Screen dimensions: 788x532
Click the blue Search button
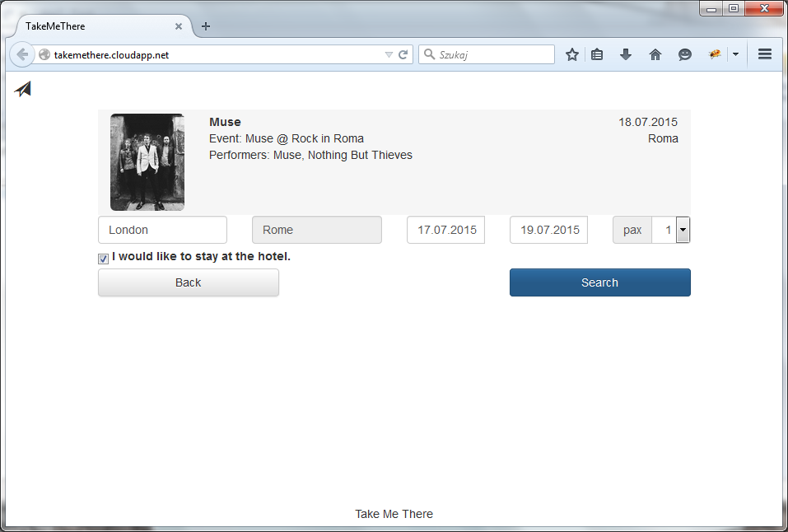[600, 282]
